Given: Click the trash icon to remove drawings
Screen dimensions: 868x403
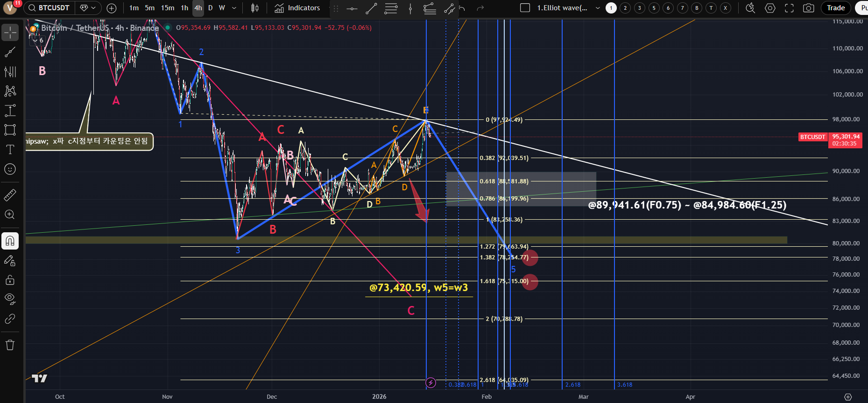Looking at the screenshot, I should pos(10,345).
